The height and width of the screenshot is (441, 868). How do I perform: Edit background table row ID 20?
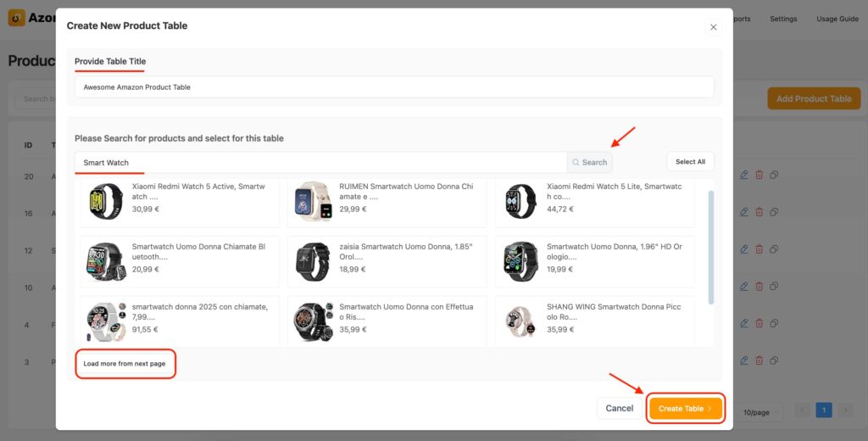(x=744, y=175)
